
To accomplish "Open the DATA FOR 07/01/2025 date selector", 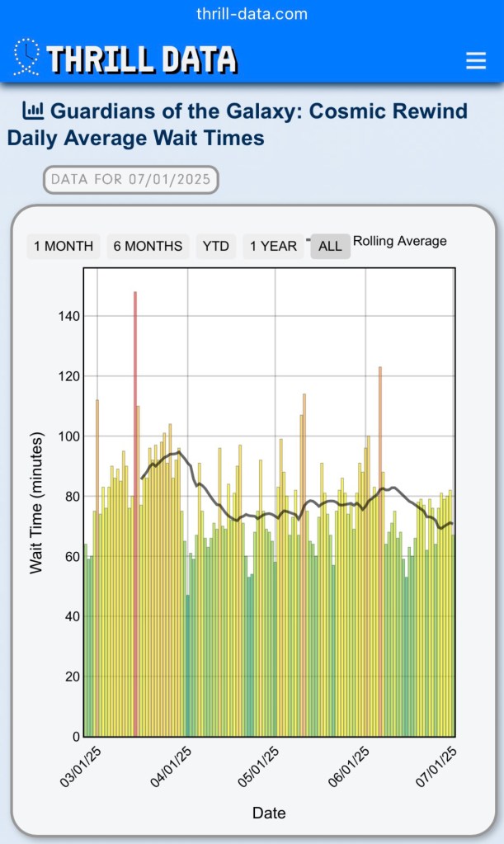I will click(x=130, y=179).
